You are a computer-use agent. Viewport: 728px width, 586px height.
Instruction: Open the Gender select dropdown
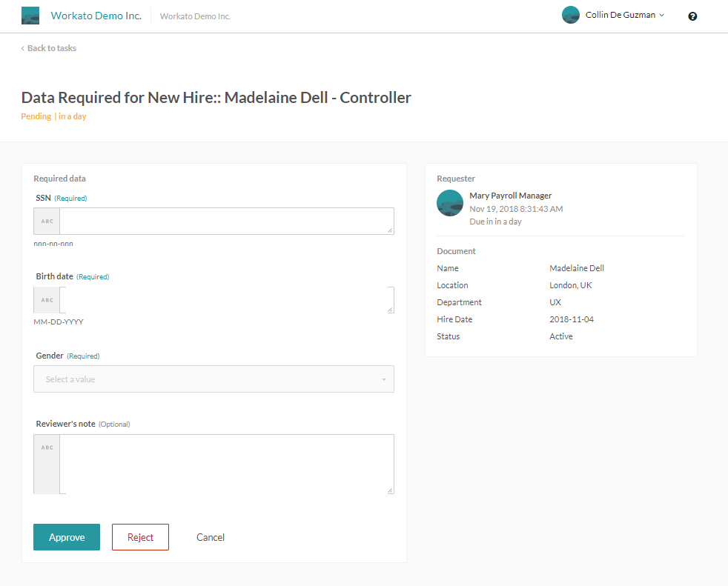tap(214, 379)
